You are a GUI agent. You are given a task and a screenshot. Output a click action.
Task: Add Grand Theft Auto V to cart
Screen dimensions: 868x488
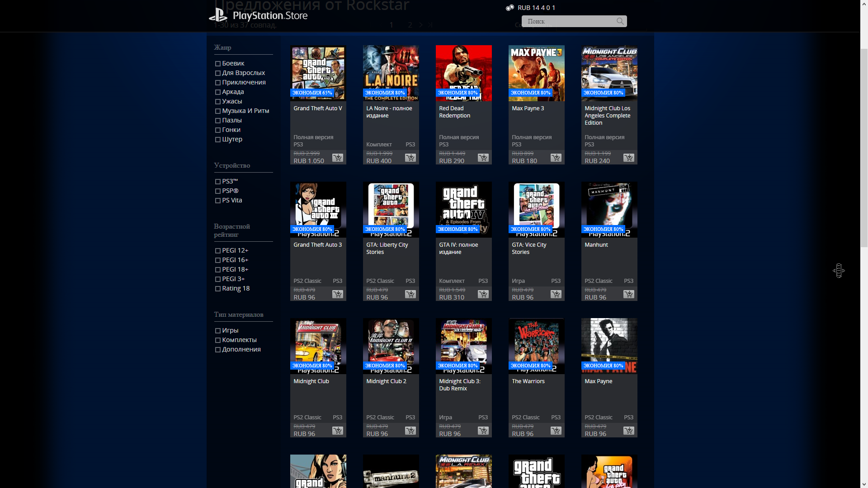click(337, 158)
